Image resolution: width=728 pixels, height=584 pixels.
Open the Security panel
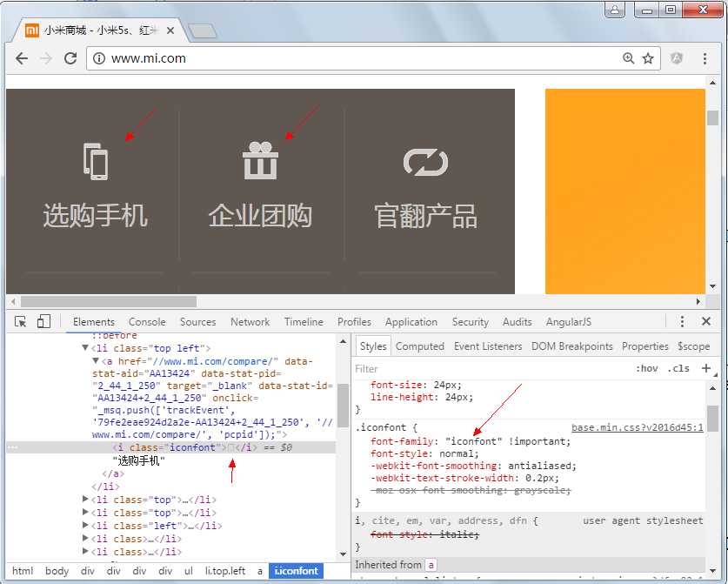(471, 322)
